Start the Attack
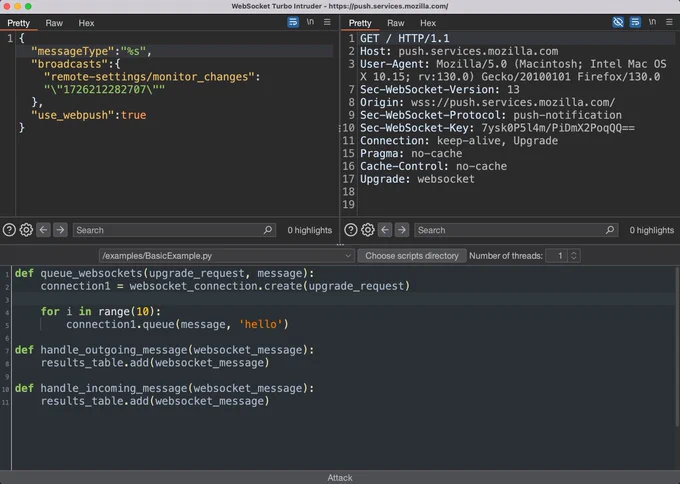Screen dimensions: 680x484 tap(340, 477)
